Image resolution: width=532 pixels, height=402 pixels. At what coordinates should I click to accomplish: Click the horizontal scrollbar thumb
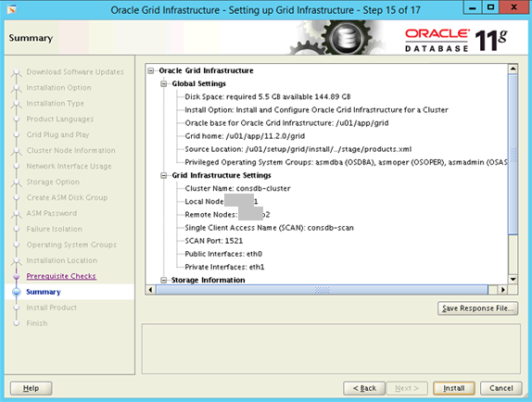[322, 290]
